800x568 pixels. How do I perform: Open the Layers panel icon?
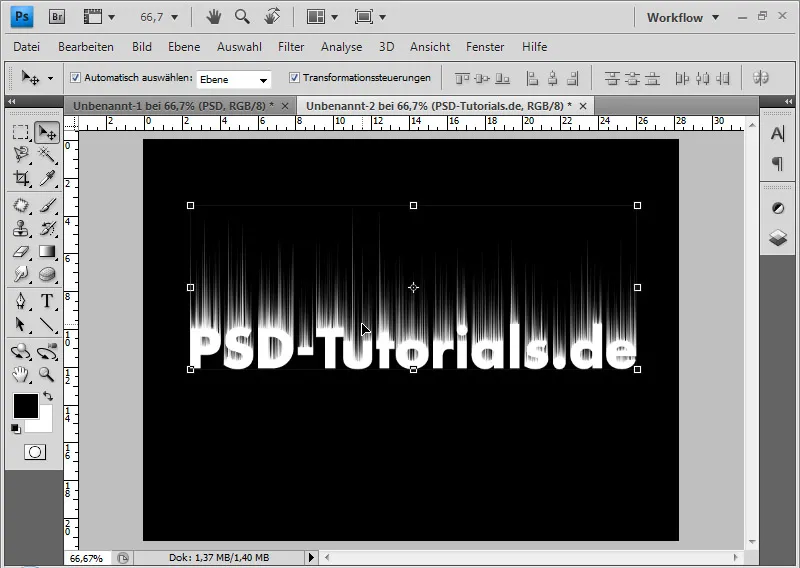(778, 237)
